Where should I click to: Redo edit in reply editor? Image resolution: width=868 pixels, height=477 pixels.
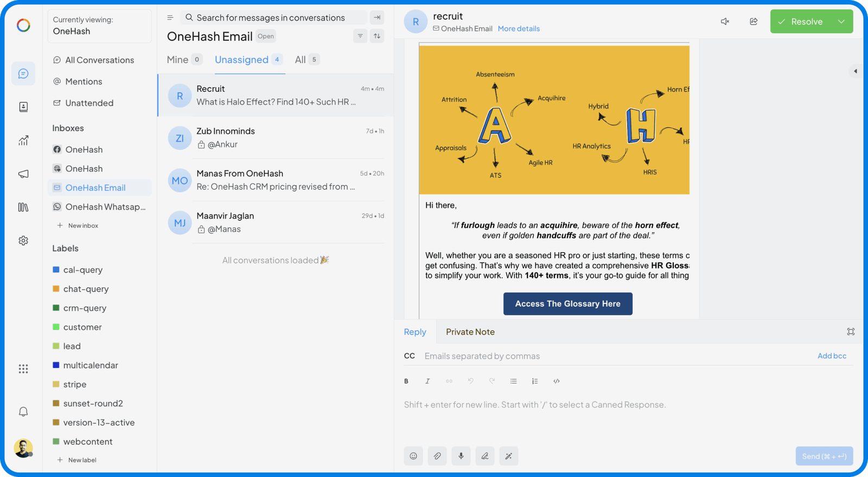point(492,381)
